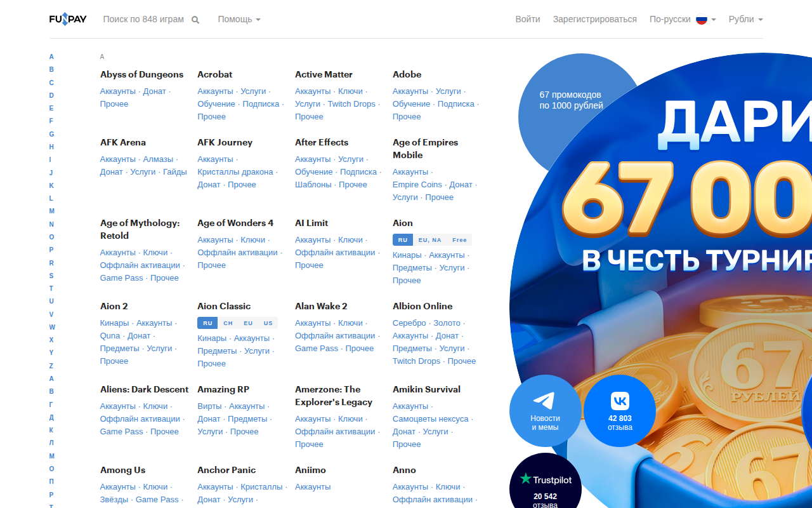Select the RU server toggle under Aion
Screen dimensions: 812x508
(402, 240)
